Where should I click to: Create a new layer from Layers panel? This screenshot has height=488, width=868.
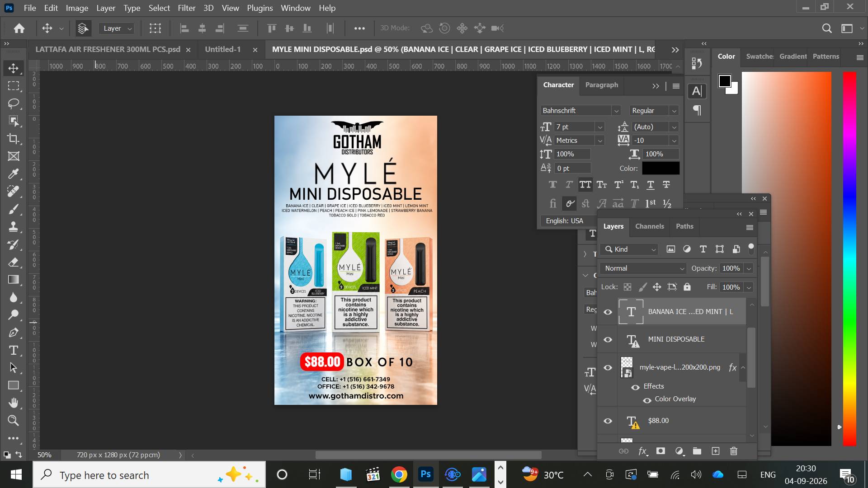click(x=715, y=451)
